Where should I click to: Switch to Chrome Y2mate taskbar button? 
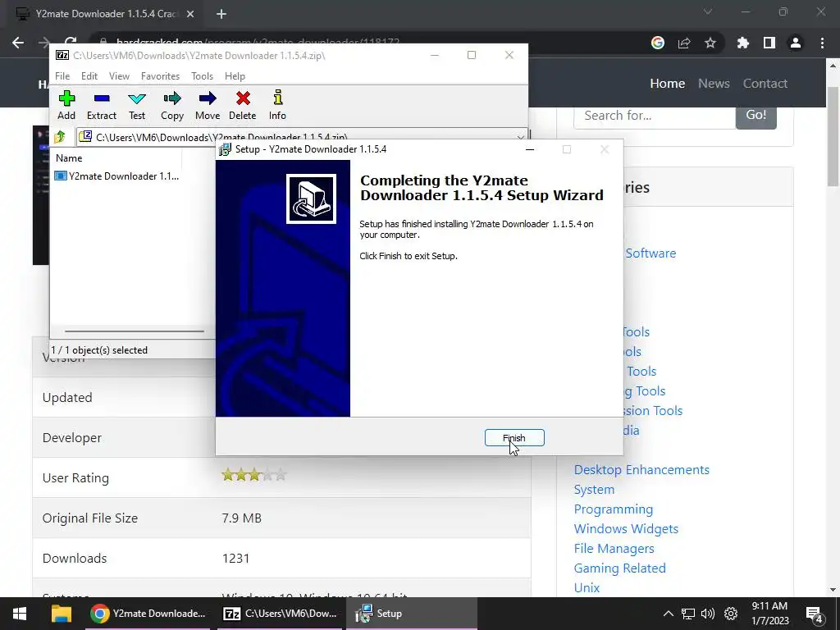tap(148, 614)
